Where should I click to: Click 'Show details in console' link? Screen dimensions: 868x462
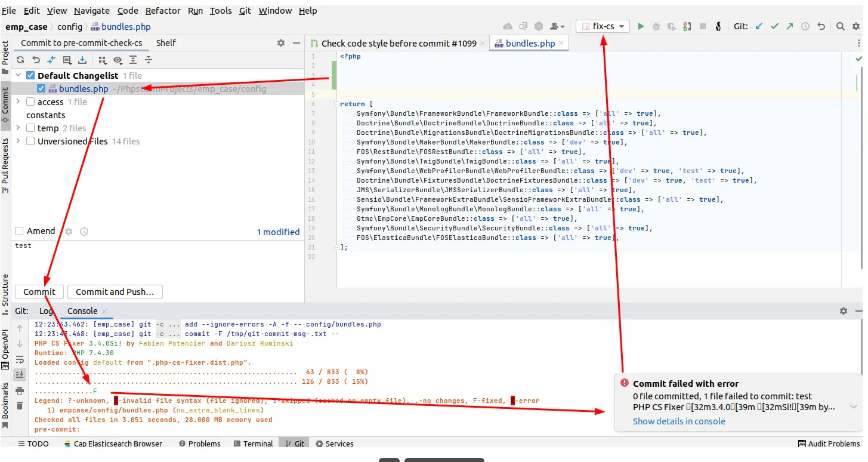(679, 421)
